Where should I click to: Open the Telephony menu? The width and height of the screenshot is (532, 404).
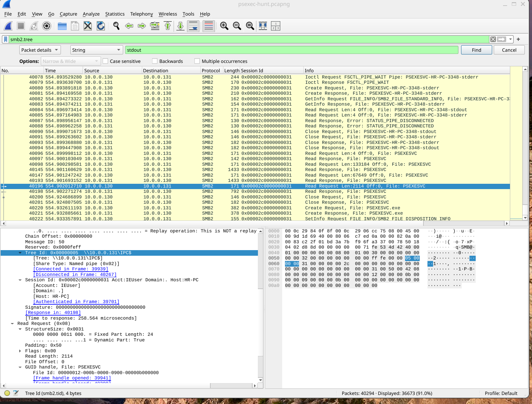tap(142, 14)
